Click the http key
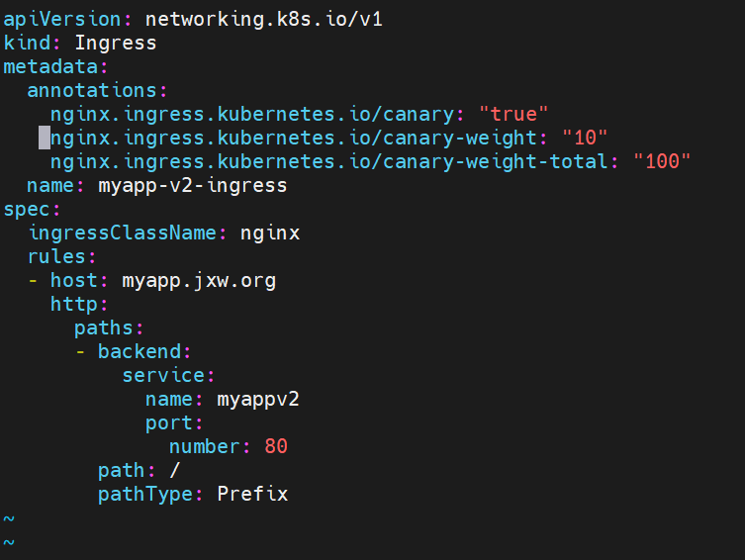Image resolution: width=745 pixels, height=560 pixels. [74, 305]
